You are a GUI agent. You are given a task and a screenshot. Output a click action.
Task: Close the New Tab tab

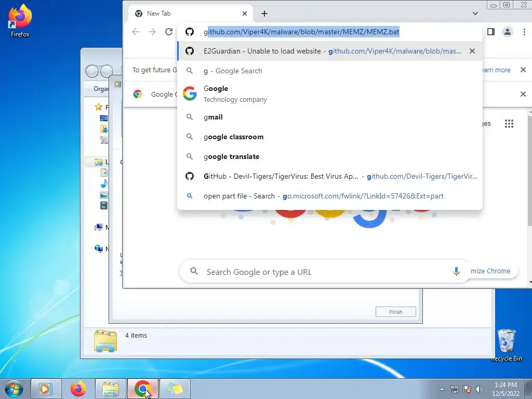[245, 14]
